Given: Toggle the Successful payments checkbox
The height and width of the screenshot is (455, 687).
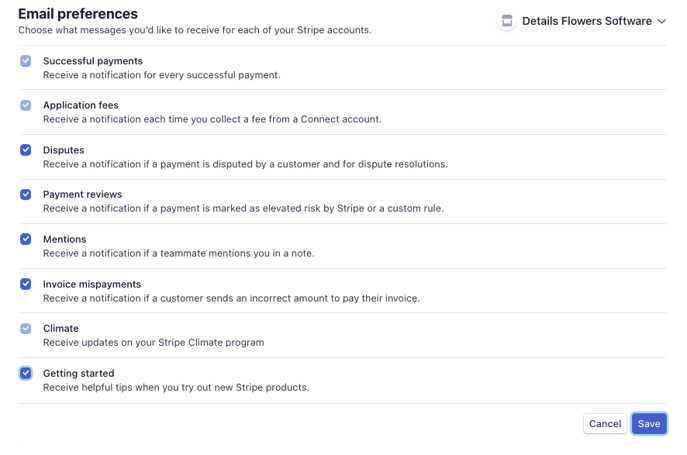Looking at the screenshot, I should pyautogui.click(x=25, y=60).
